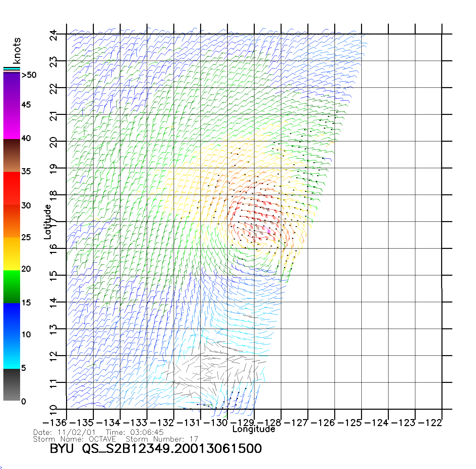Screen dimensions: 476x469
Task: Click the "Time: 03:06:45" text
Action: (135, 432)
